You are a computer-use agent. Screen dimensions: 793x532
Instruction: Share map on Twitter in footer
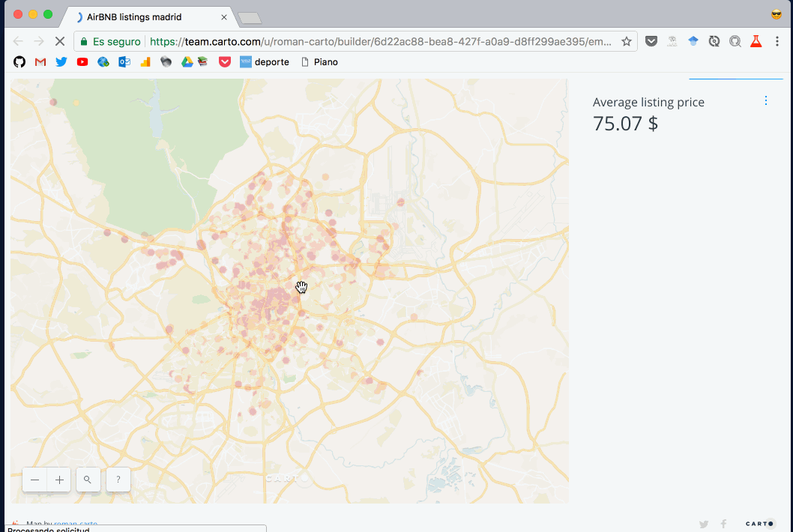pos(704,524)
